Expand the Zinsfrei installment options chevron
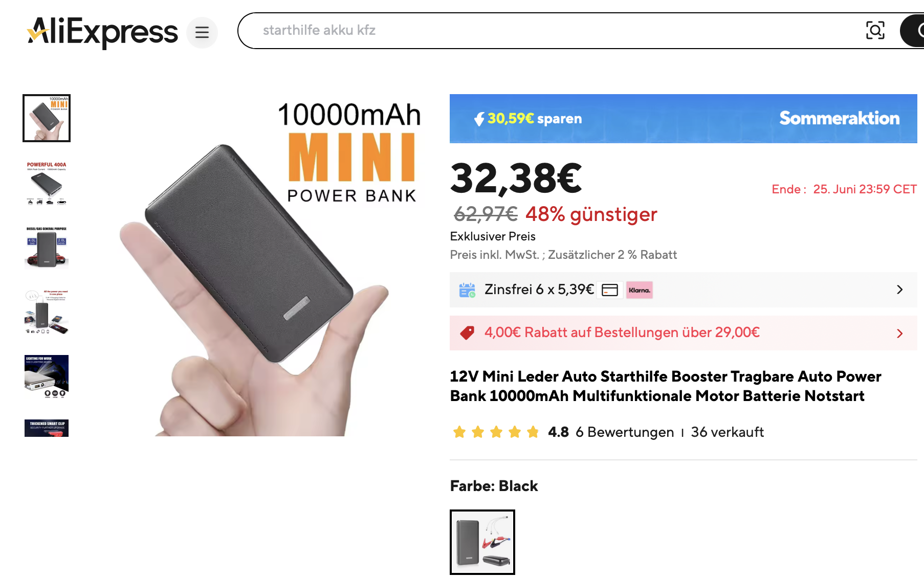924x577 pixels. (900, 290)
